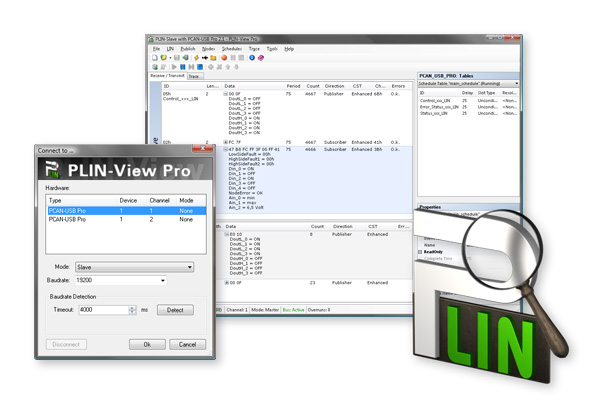
Task: Click the gray edit icon in second toolbar row
Action: 163,67
